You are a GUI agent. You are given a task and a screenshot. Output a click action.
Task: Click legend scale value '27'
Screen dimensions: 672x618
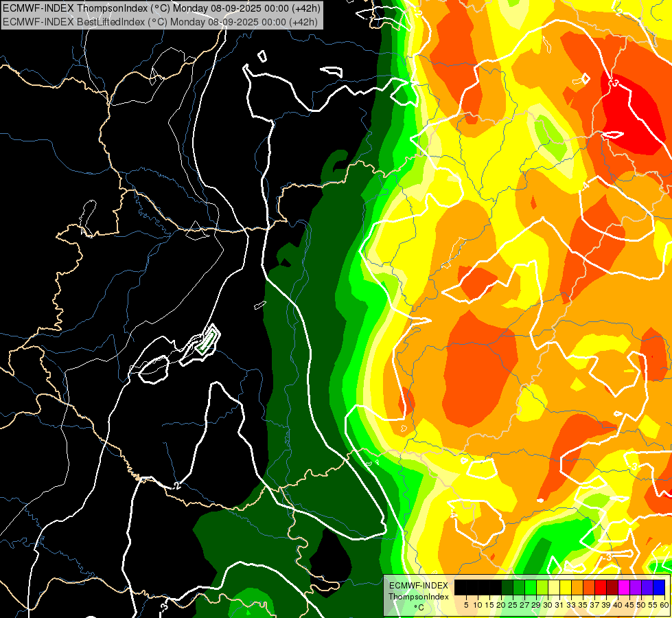pyautogui.click(x=524, y=605)
